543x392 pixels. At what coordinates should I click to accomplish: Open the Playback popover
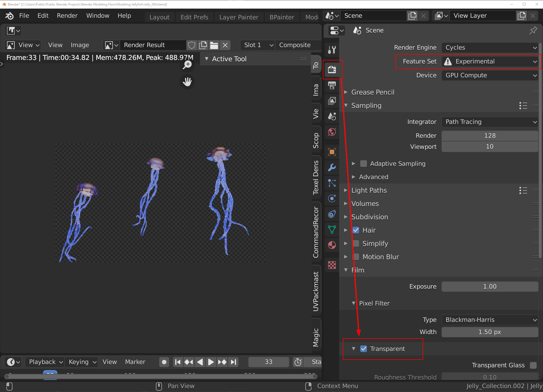point(45,362)
